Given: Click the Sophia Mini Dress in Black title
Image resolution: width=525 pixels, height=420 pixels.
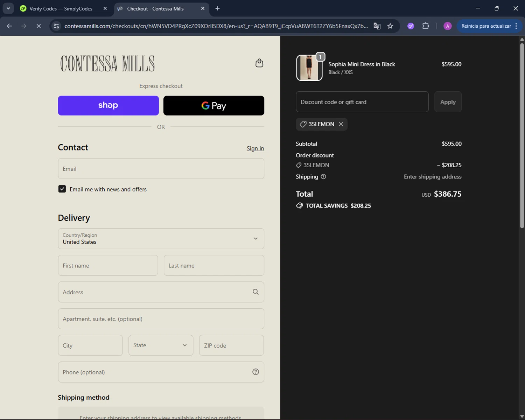Looking at the screenshot, I should 362,64.
